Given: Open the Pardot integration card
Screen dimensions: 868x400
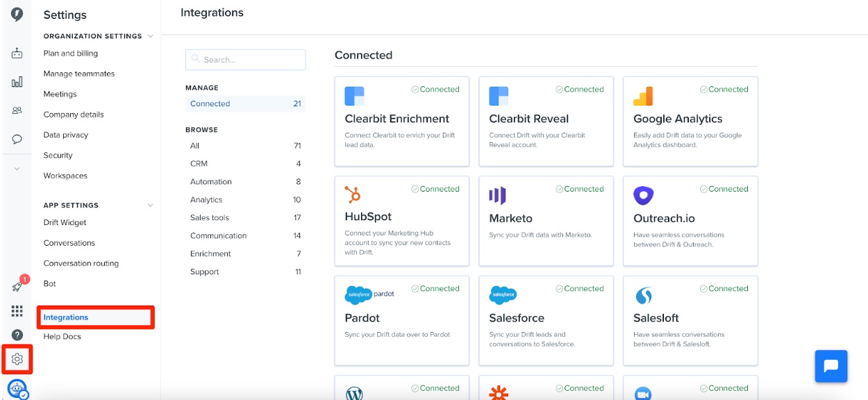Looking at the screenshot, I should tap(401, 321).
